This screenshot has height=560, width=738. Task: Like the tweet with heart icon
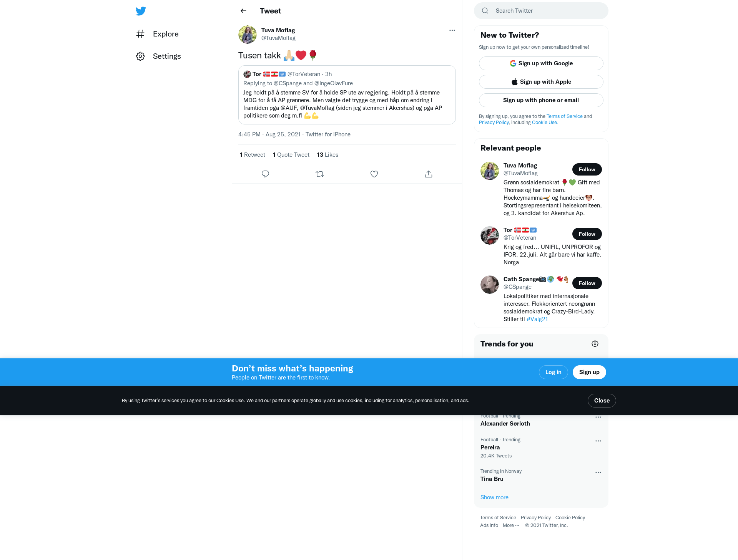pyautogui.click(x=374, y=174)
